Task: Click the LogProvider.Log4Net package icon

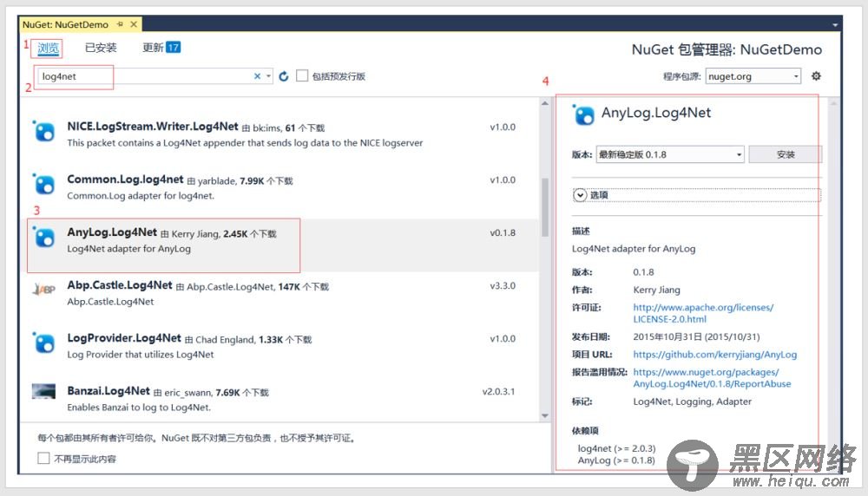Action: [x=43, y=343]
